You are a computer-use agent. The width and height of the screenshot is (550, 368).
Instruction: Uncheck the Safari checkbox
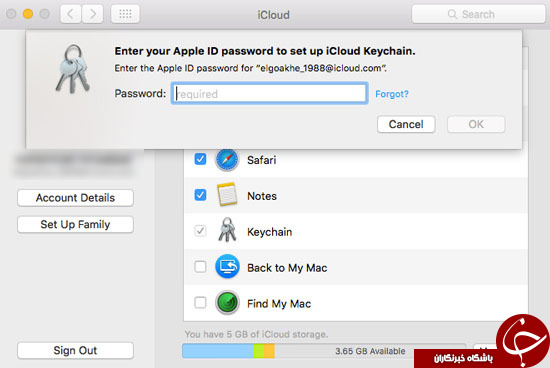coord(200,159)
